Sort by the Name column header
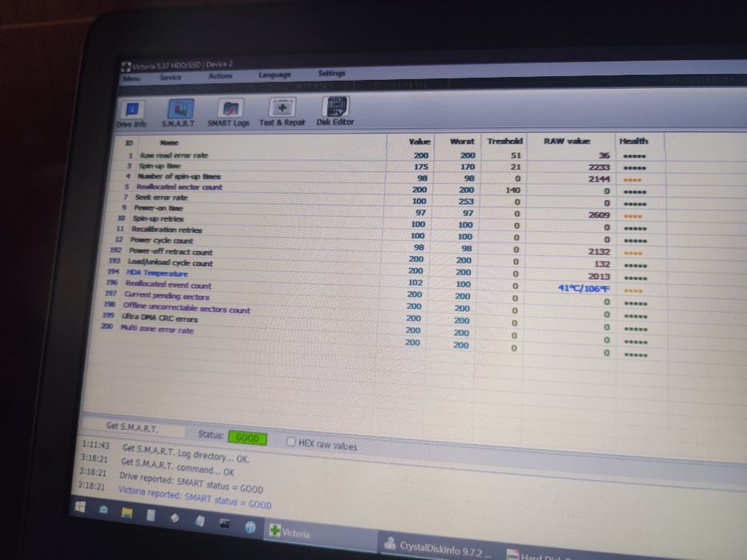The width and height of the screenshot is (747, 560). click(169, 142)
